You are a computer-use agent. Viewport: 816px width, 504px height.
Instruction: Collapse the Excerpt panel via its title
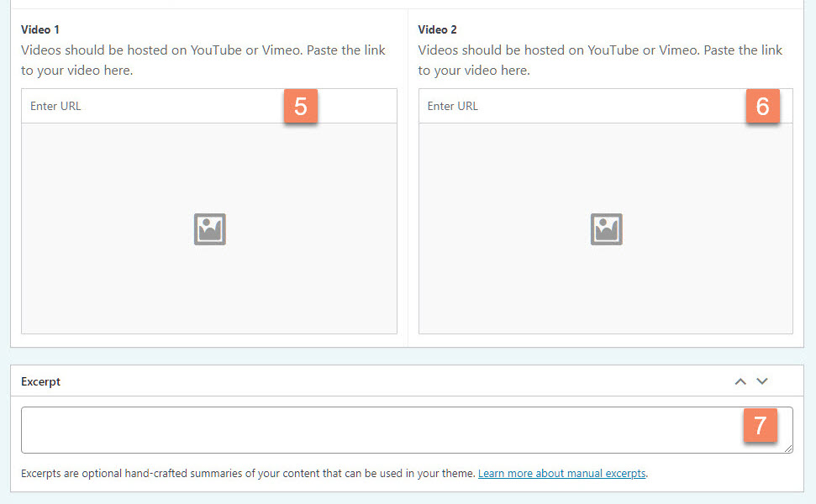pyautogui.click(x=41, y=381)
